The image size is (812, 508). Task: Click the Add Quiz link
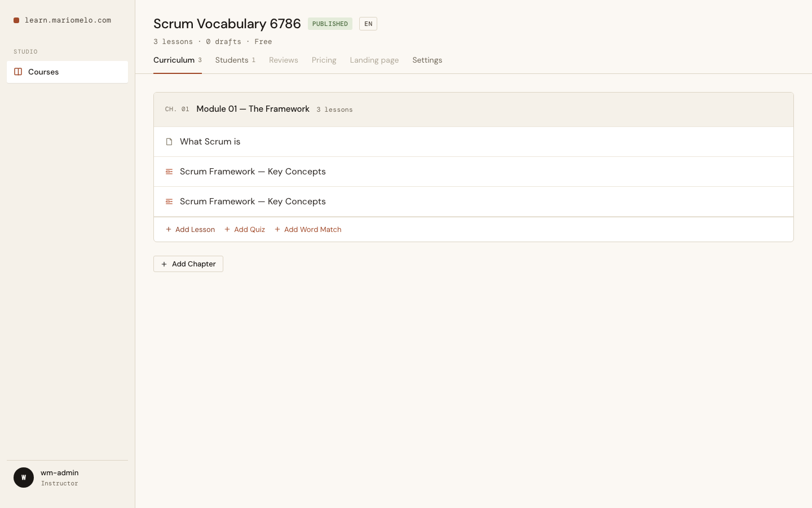tap(245, 229)
